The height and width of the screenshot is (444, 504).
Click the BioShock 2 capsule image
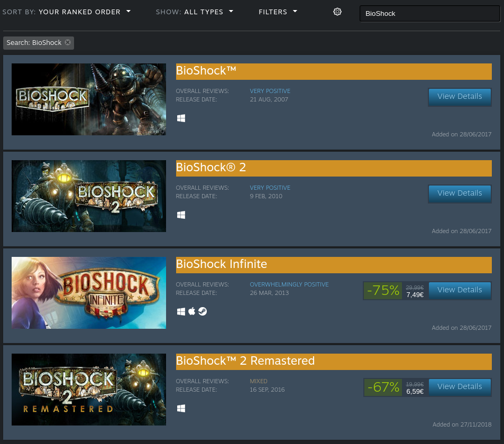pyautogui.click(x=89, y=196)
